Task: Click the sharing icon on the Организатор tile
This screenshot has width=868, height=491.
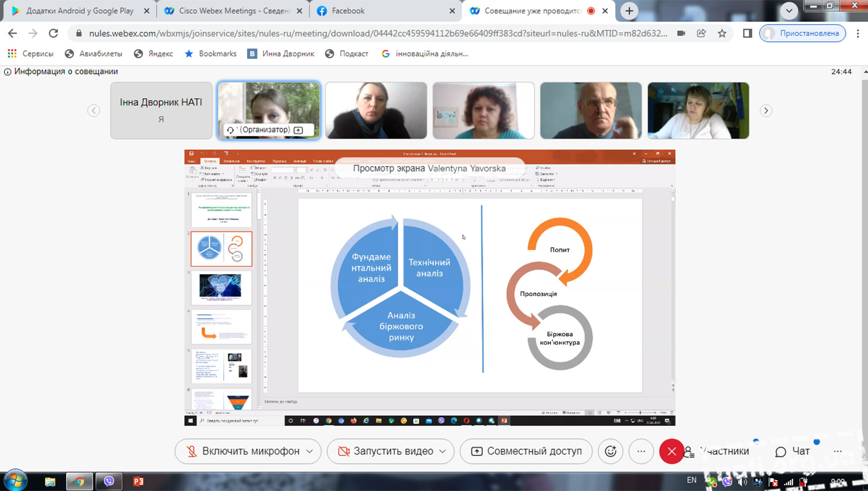Action: click(x=298, y=130)
